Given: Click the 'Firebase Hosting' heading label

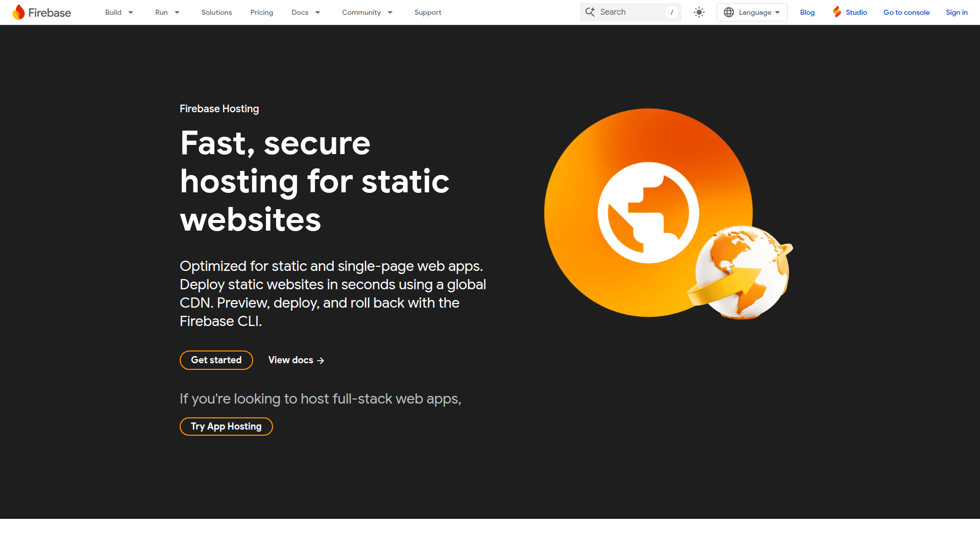Looking at the screenshot, I should point(219,109).
